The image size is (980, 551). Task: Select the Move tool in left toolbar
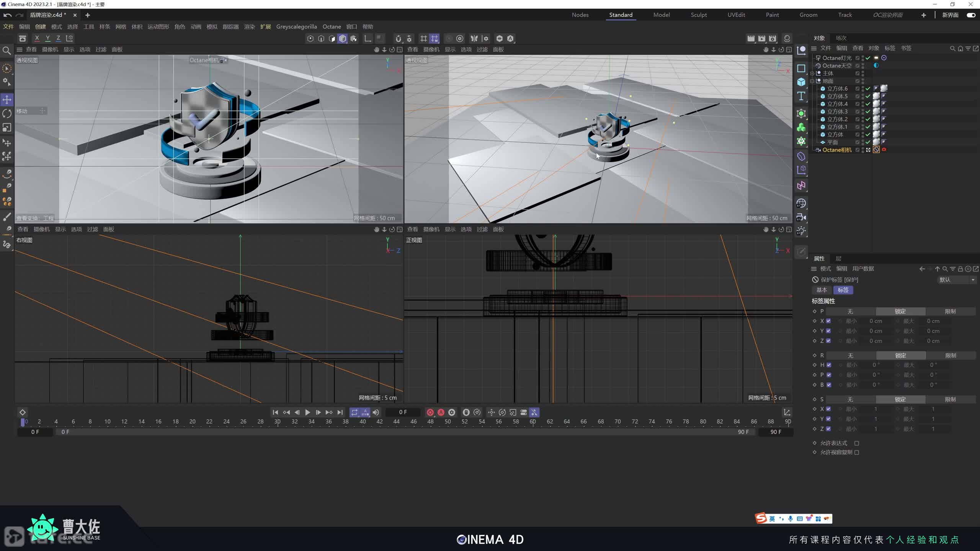[x=7, y=99]
